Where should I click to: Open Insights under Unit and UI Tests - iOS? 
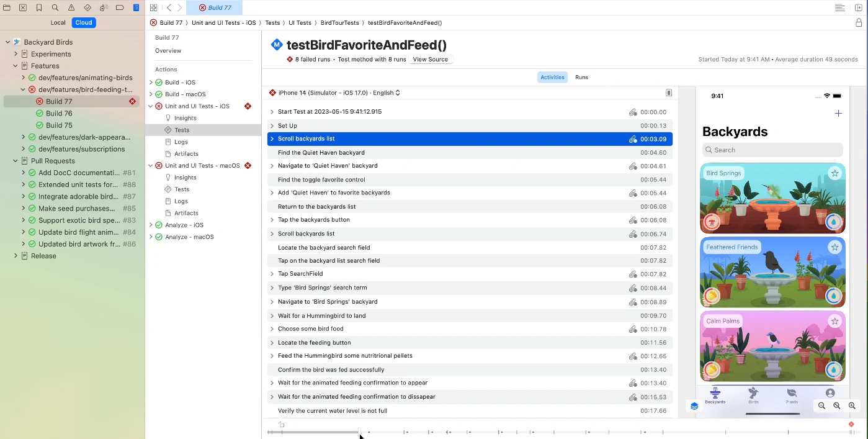[185, 118]
